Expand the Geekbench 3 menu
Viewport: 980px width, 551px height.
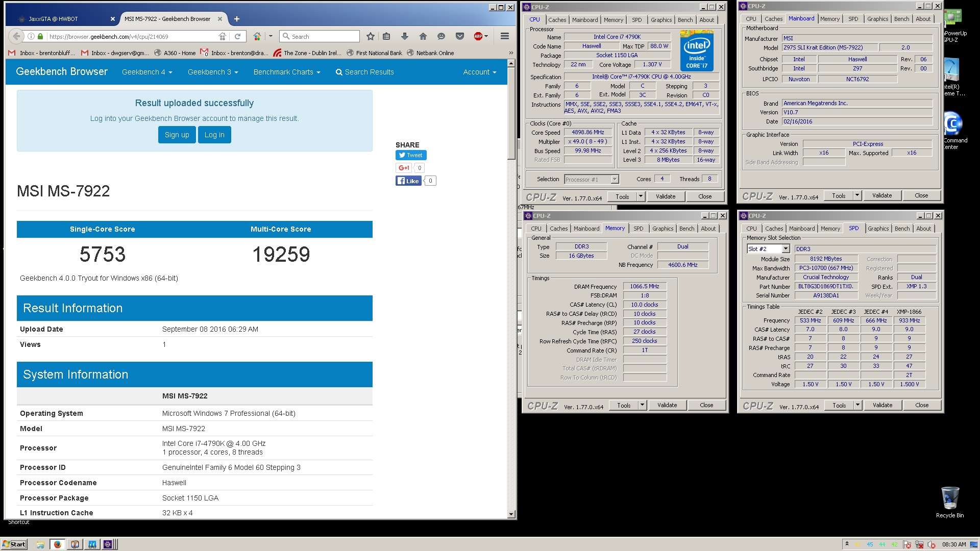(213, 72)
